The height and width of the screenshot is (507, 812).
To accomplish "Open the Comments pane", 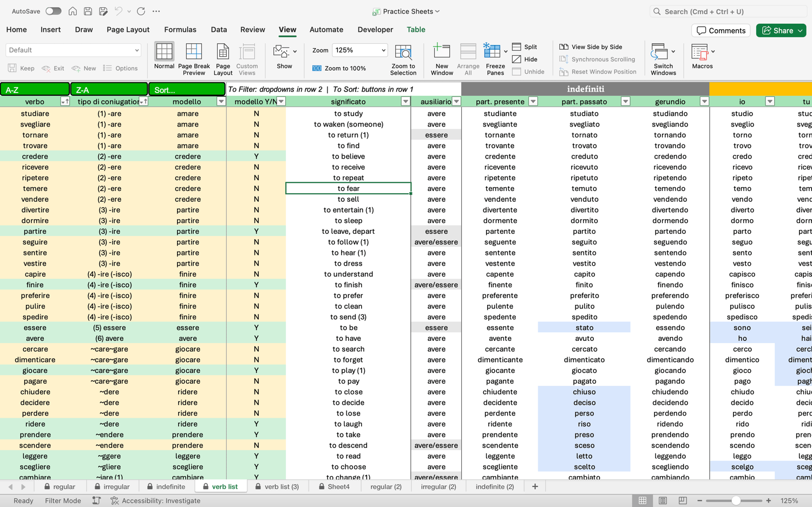I will (x=721, y=30).
